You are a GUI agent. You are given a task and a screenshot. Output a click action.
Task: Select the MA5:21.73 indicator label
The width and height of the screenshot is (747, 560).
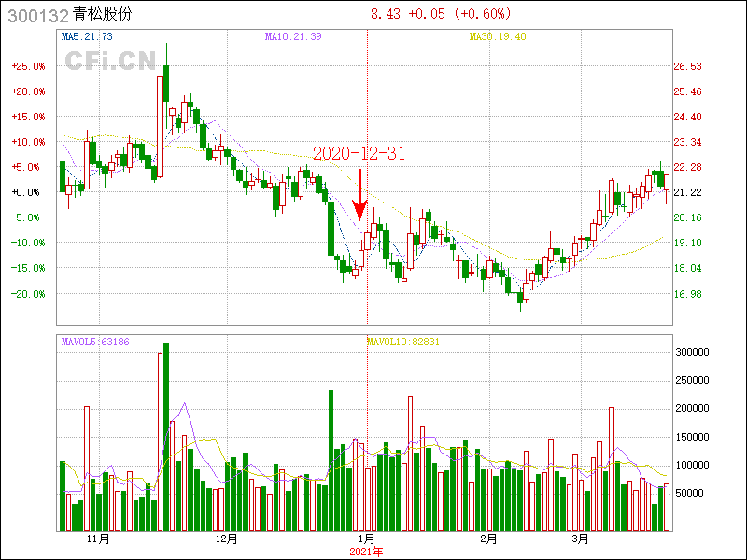87,36
